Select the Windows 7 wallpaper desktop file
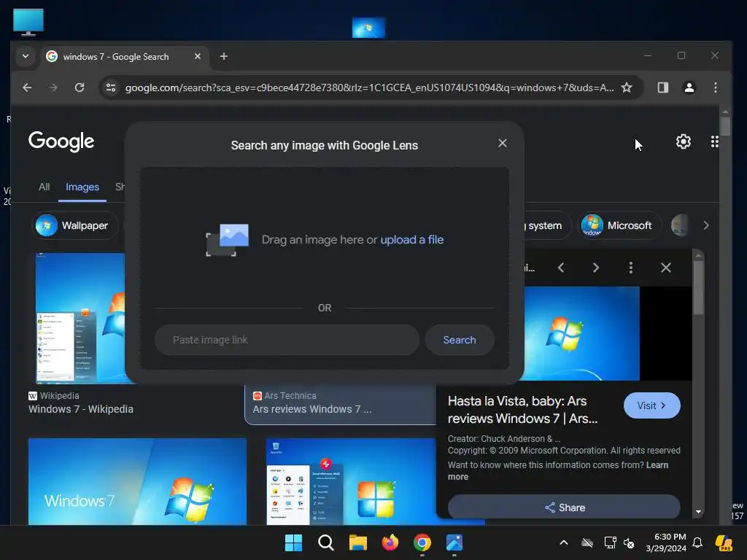This screenshot has height=560, width=747. pos(368,28)
